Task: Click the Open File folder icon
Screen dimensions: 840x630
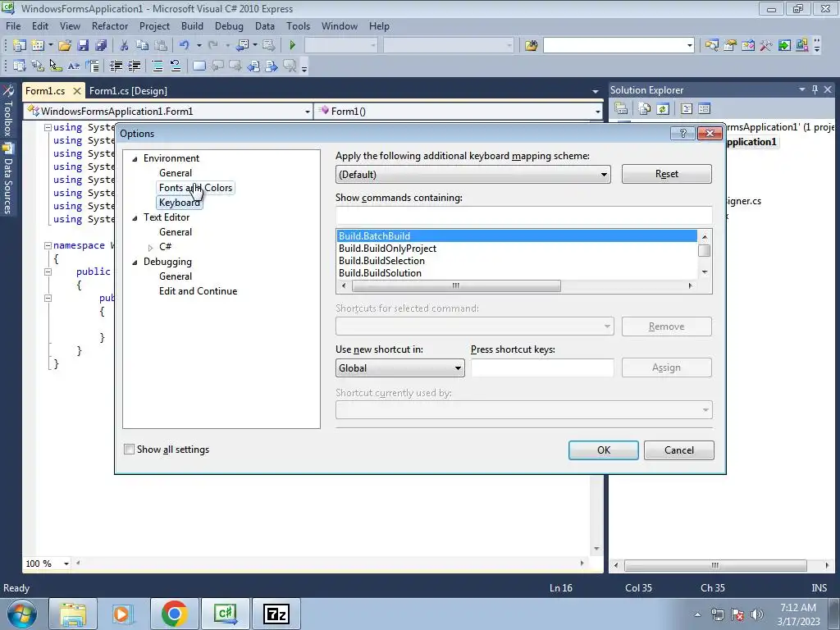Action: click(x=65, y=46)
